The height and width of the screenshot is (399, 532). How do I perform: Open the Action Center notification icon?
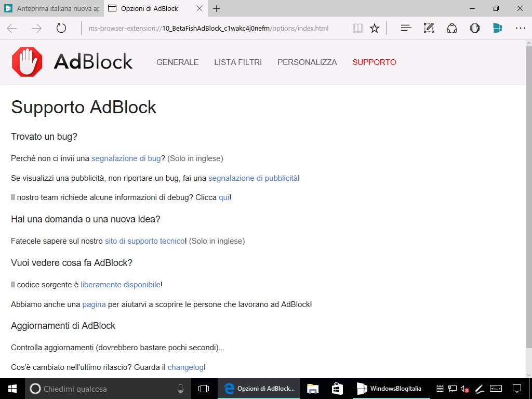(517, 389)
